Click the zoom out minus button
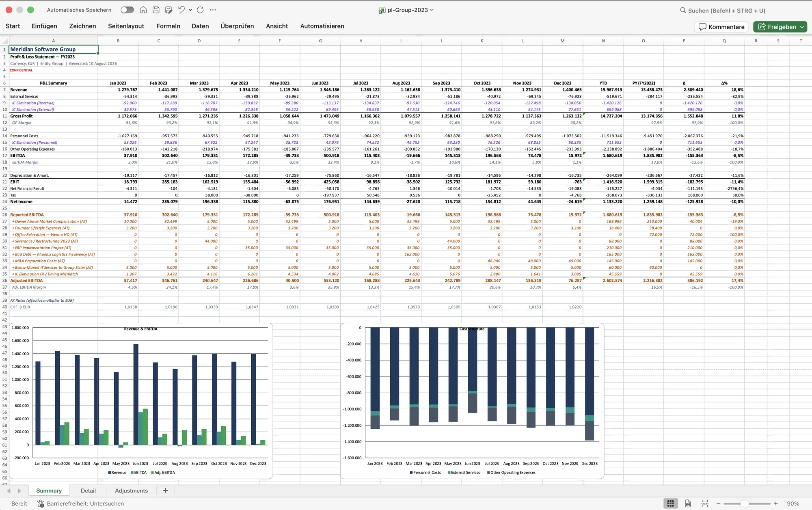This screenshot has width=812, height=510. pyautogui.click(x=718, y=504)
